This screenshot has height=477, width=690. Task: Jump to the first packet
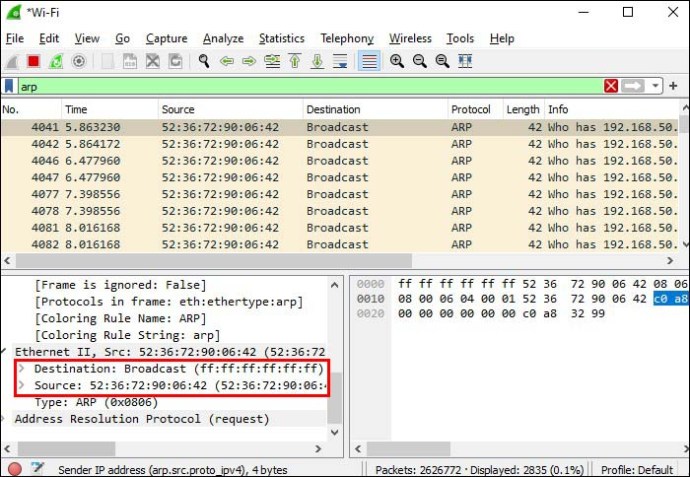295,61
